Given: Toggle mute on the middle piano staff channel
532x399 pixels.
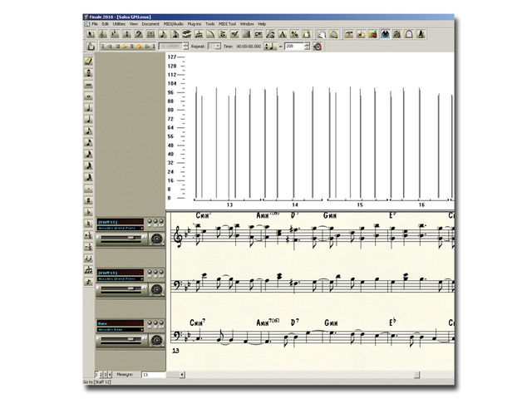Looking at the screenshot, I should click(150, 272).
